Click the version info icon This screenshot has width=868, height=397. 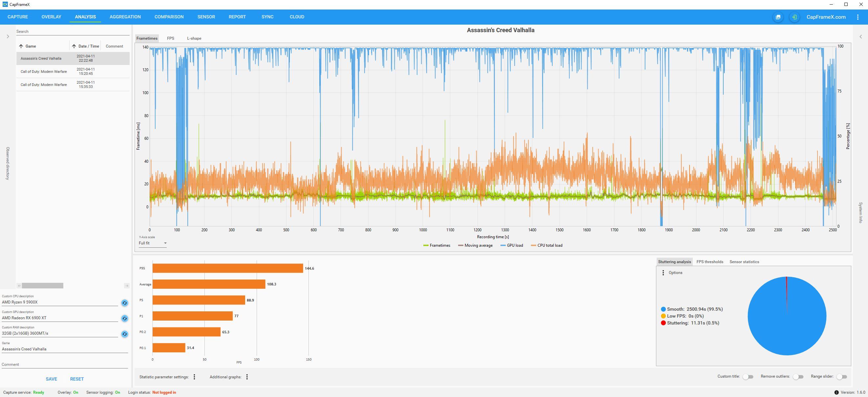pyautogui.click(x=836, y=392)
